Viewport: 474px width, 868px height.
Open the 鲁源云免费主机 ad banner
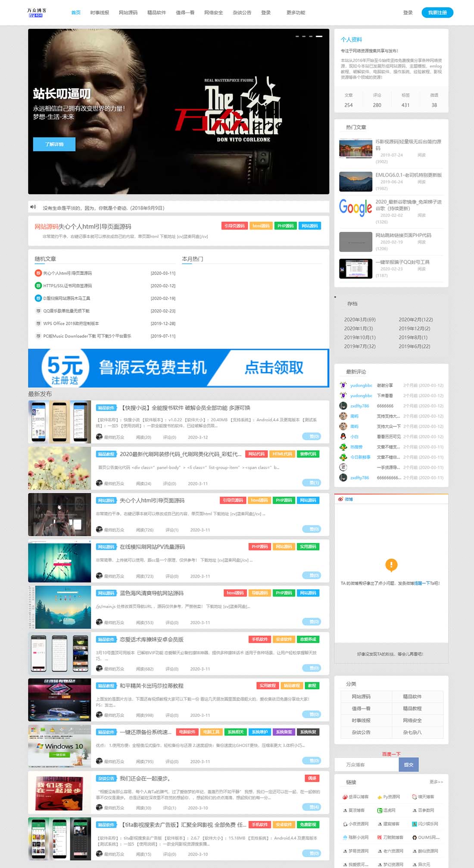pos(178,368)
